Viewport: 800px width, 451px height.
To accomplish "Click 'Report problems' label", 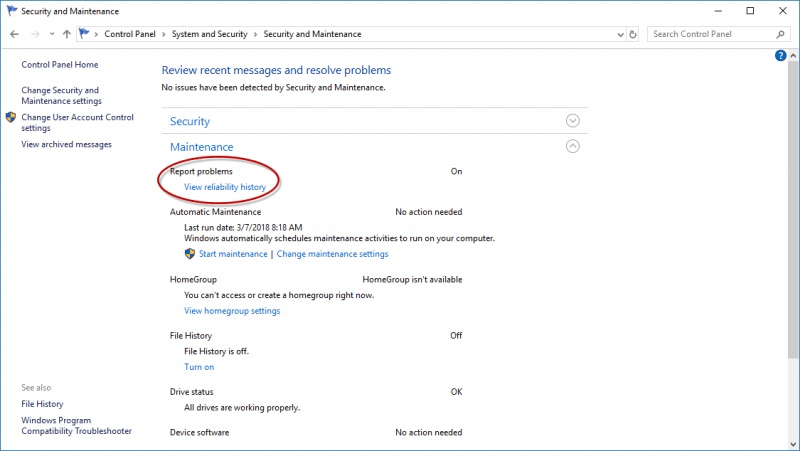I will click(201, 171).
